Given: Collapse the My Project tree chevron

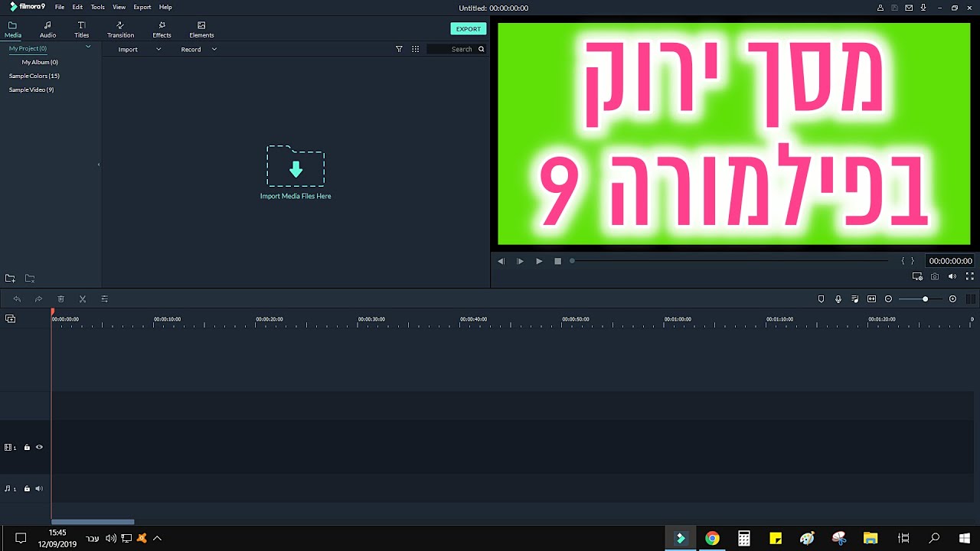Looking at the screenshot, I should coord(88,47).
